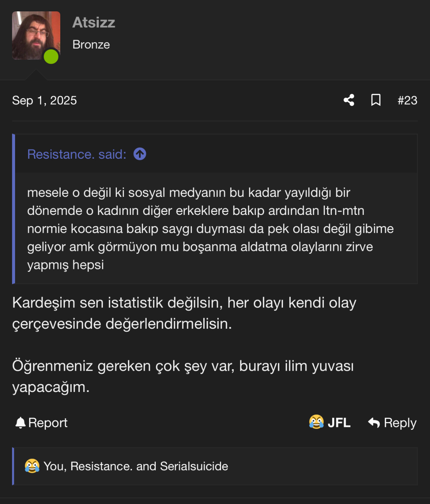Screen dimensions: 430x504
Task: Click the quoted message text block
Action: [210, 228]
